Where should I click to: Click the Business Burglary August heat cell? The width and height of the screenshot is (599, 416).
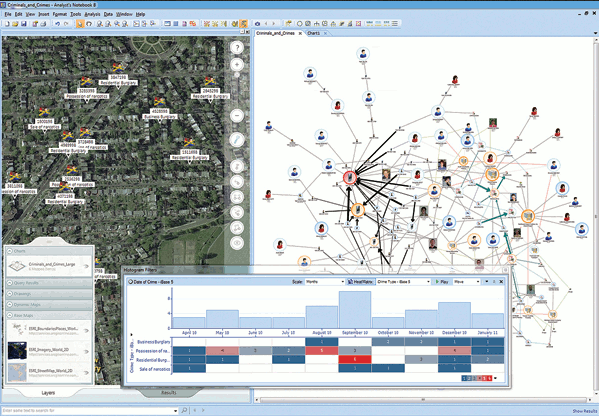tap(322, 342)
